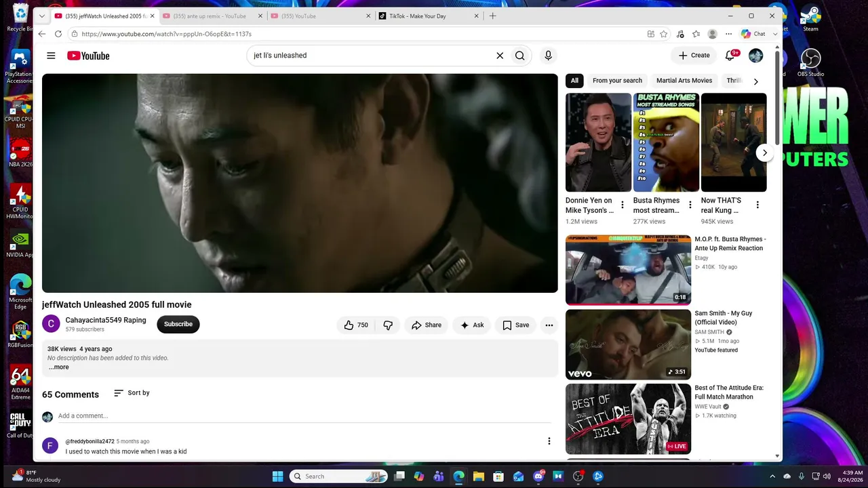Click the main video player
This screenshot has height=488, width=868.
pos(300,183)
